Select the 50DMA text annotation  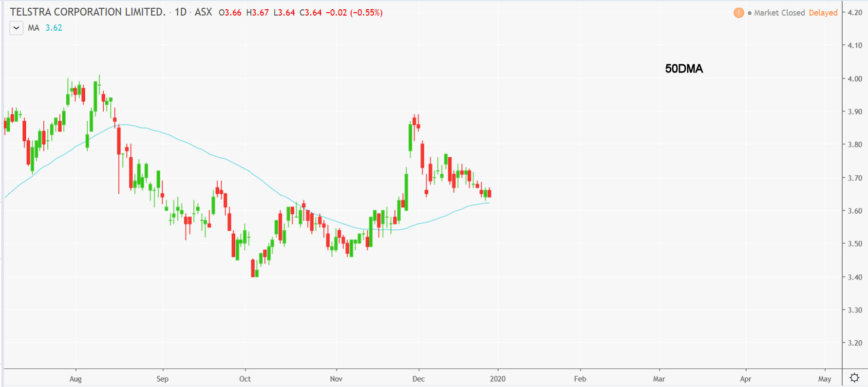click(684, 69)
